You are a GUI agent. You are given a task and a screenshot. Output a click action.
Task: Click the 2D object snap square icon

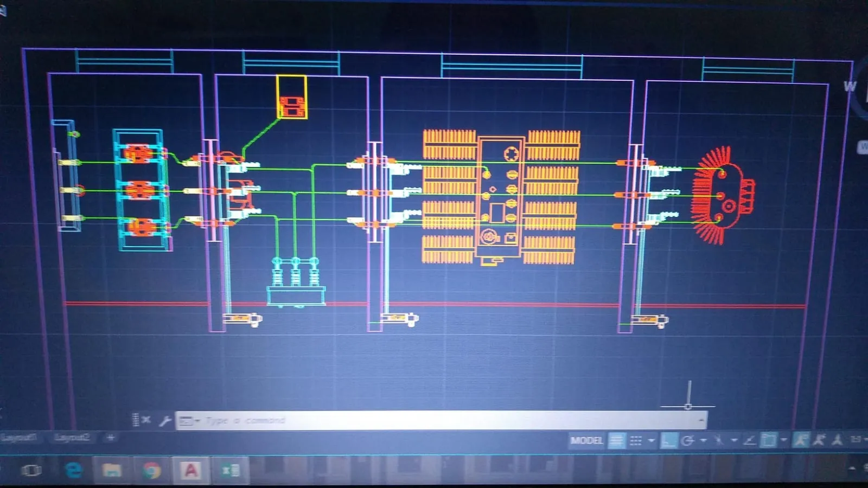pyautogui.click(x=768, y=440)
